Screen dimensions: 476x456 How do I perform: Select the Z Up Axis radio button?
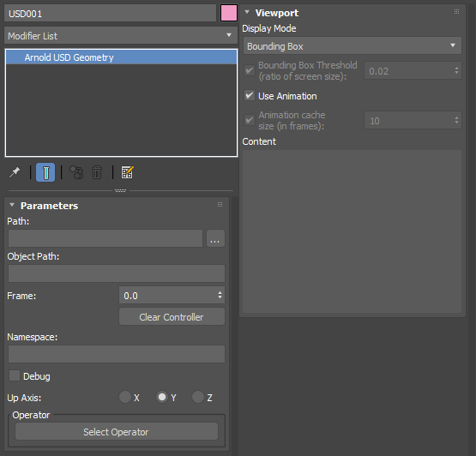click(x=198, y=397)
